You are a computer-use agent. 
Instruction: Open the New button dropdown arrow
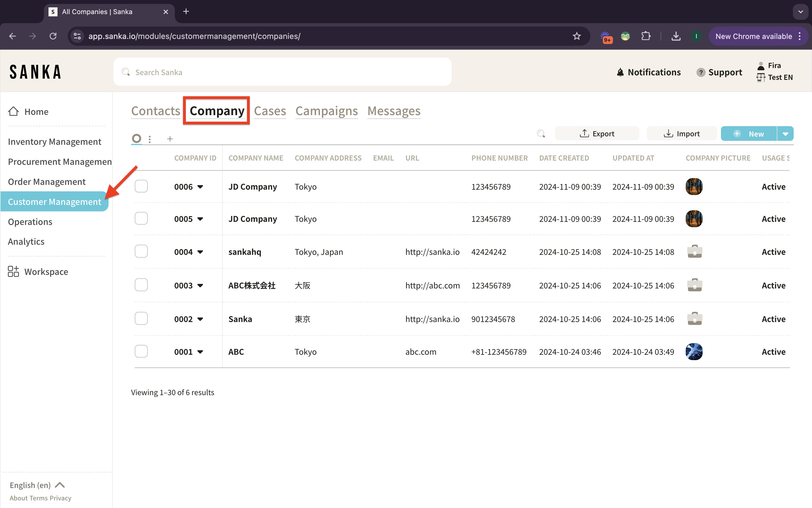(785, 134)
